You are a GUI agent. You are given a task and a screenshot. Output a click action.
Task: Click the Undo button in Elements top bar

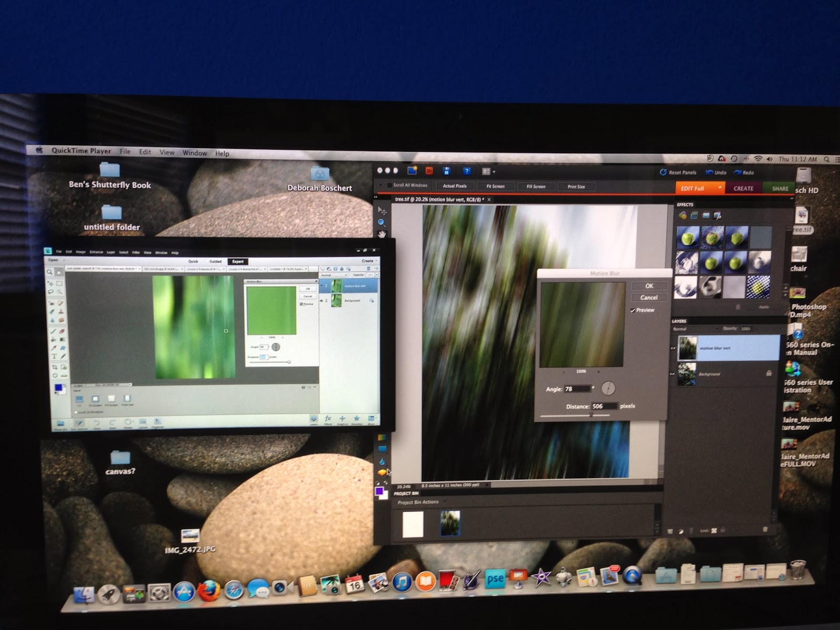716,172
